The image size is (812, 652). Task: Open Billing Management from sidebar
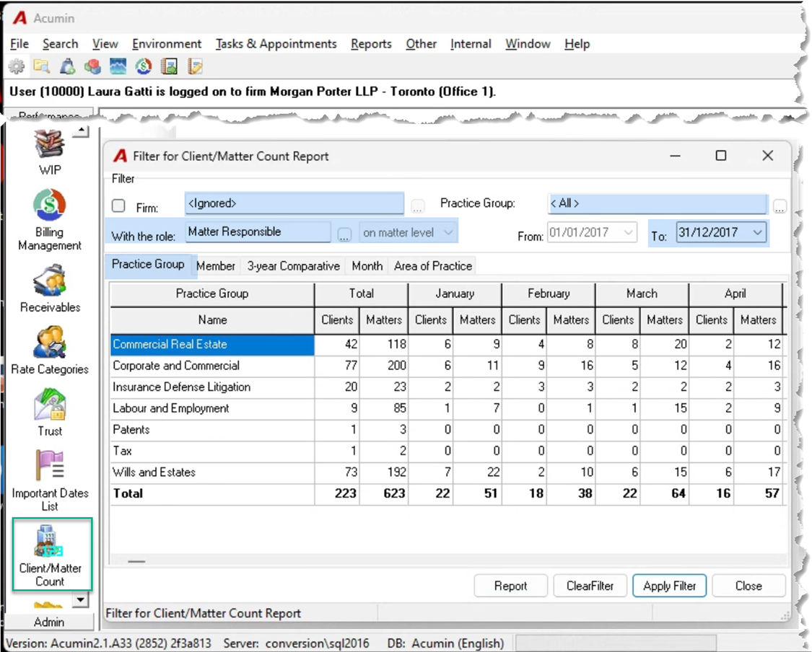pyautogui.click(x=50, y=219)
